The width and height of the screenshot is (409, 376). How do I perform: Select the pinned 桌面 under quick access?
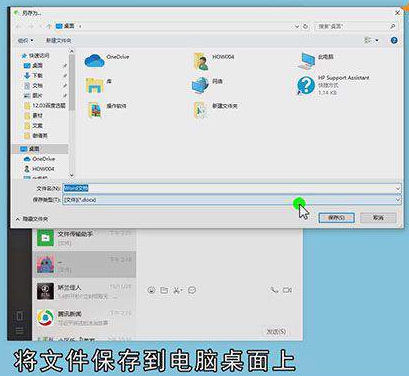[33, 66]
